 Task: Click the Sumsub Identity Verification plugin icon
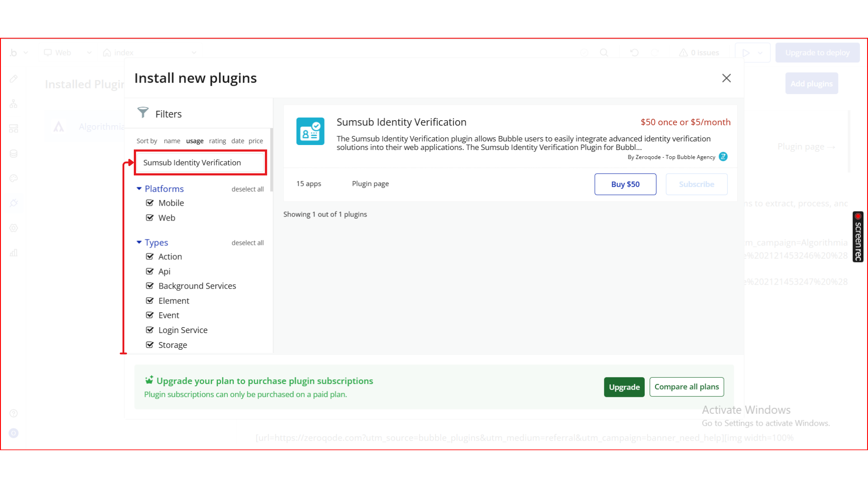tap(310, 131)
